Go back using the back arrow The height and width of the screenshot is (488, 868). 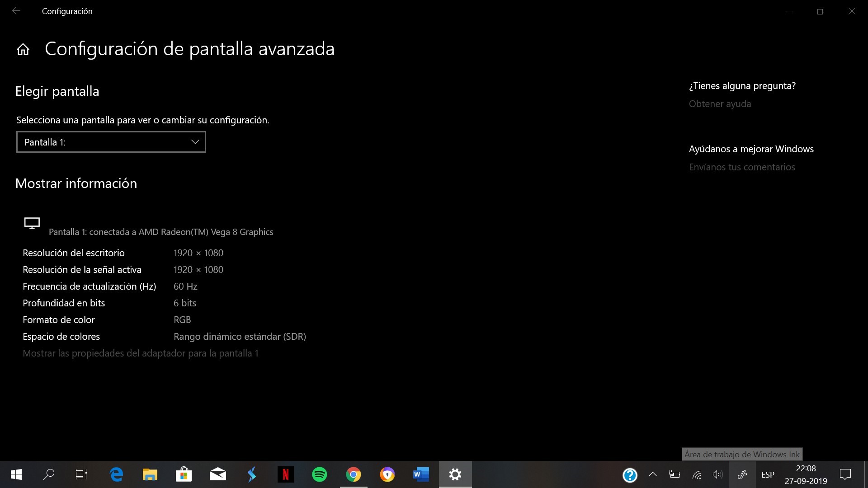(16, 11)
